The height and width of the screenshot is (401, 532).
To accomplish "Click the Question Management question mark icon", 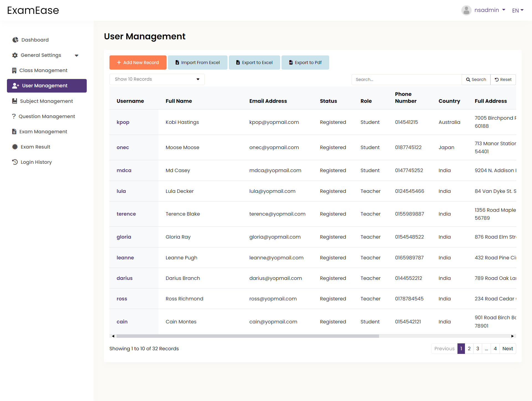I will [x=14, y=116].
